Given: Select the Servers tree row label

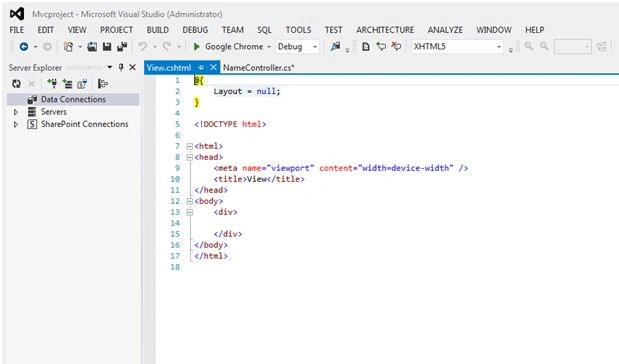Looking at the screenshot, I should (54, 112).
